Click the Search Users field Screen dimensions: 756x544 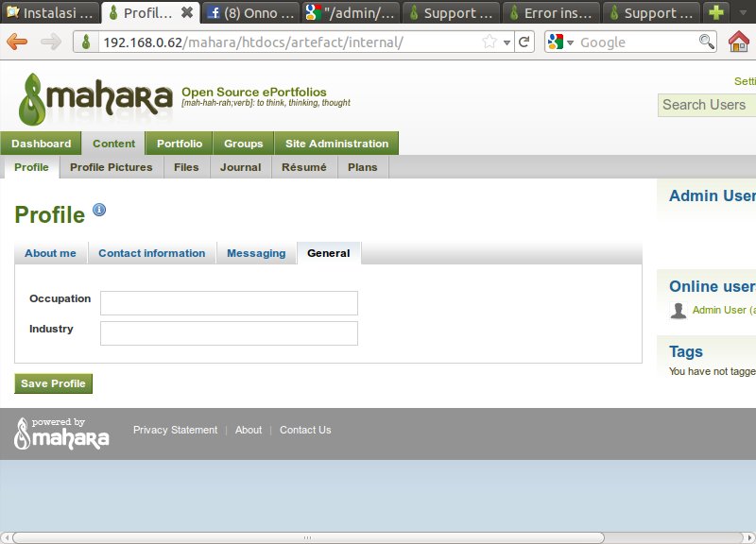pos(706,105)
